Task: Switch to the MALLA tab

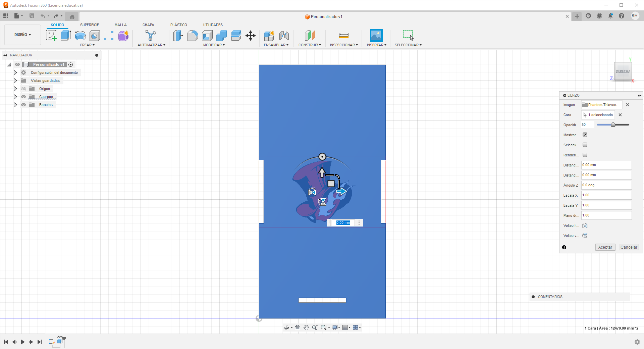Action: tap(121, 25)
